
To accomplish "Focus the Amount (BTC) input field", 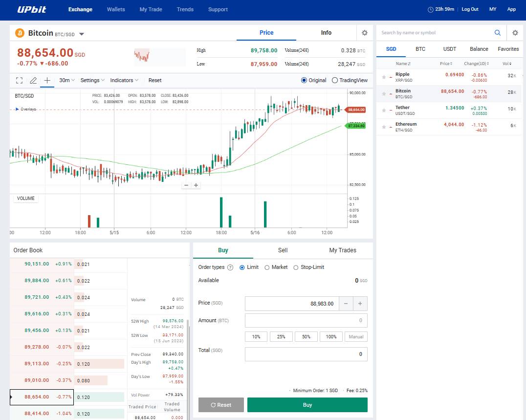I will click(x=307, y=320).
